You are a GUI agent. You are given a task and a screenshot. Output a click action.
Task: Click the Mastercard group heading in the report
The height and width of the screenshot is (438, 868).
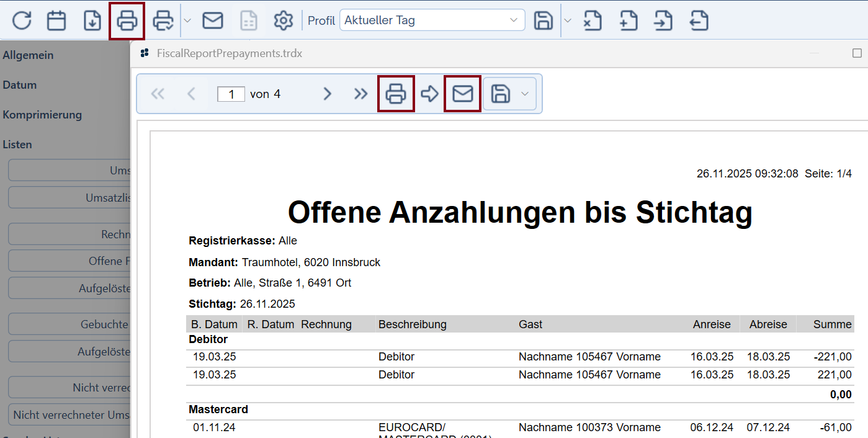tap(218, 409)
